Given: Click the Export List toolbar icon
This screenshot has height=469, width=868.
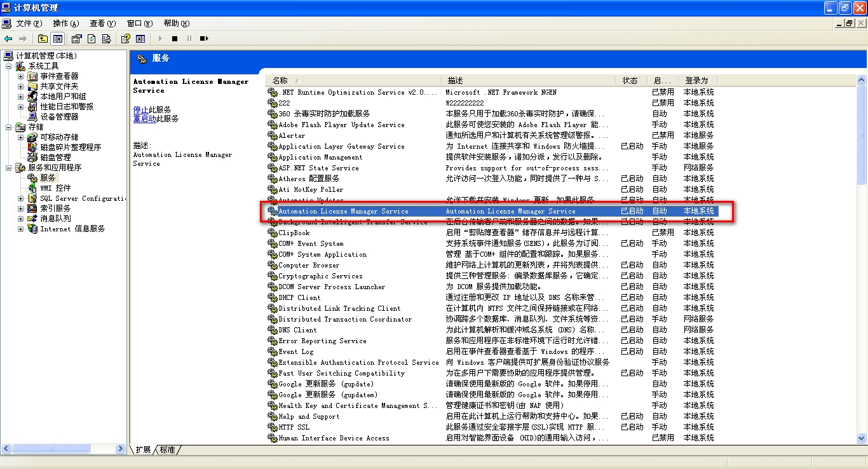Looking at the screenshot, I should [x=106, y=39].
